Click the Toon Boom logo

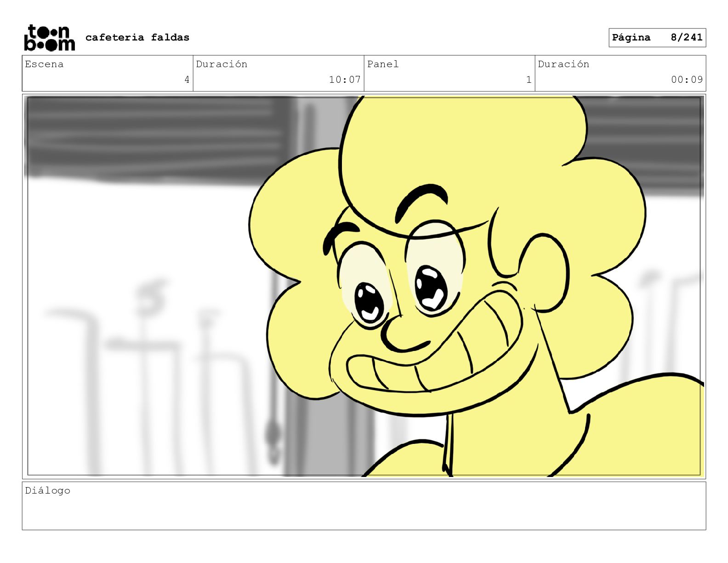pos(50,38)
